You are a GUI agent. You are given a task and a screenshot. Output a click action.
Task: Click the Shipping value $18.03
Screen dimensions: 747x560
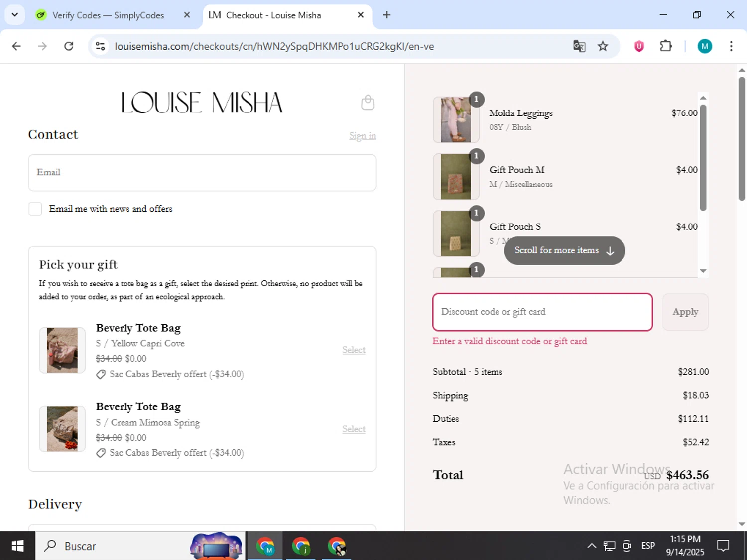[x=695, y=395]
